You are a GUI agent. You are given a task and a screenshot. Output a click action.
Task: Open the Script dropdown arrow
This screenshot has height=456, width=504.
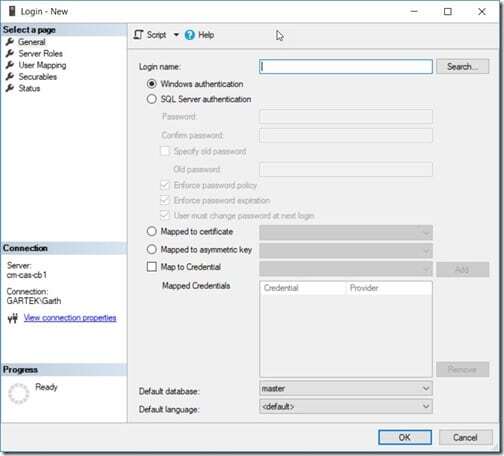[x=176, y=35]
